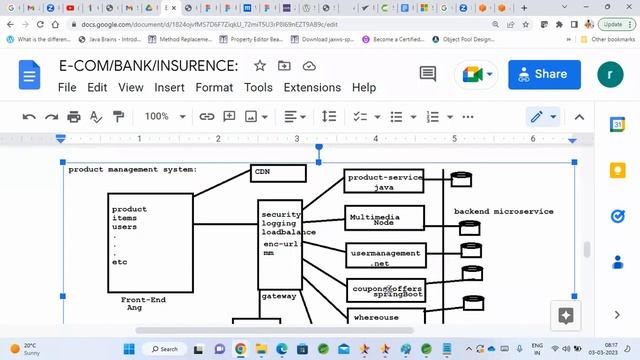Star the document title

click(x=260, y=66)
